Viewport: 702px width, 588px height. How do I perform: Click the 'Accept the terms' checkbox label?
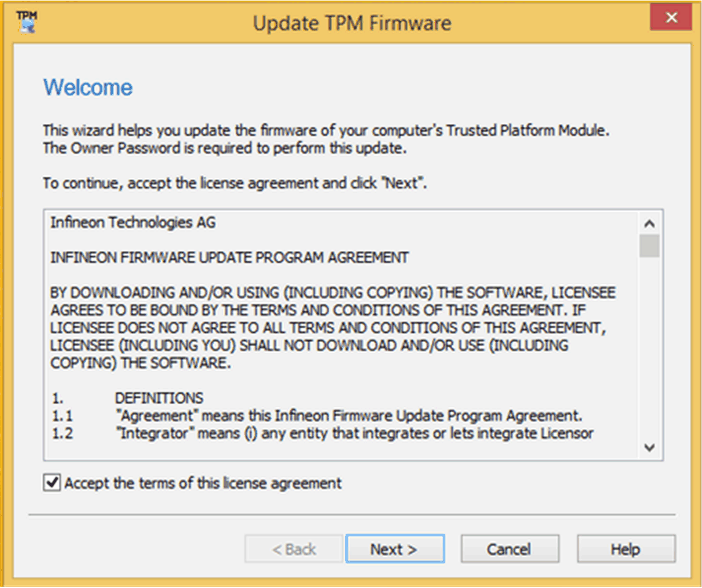pos(203,483)
